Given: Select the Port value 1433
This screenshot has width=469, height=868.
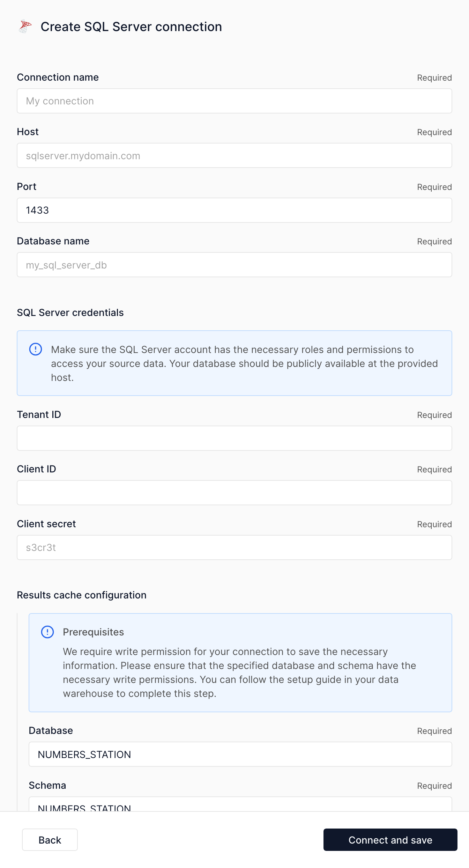Looking at the screenshot, I should [x=234, y=210].
